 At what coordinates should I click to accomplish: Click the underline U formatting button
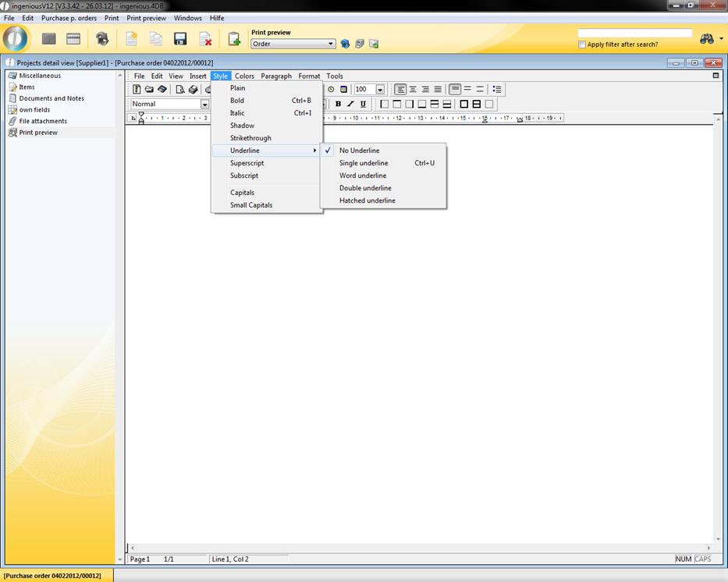[x=363, y=104]
